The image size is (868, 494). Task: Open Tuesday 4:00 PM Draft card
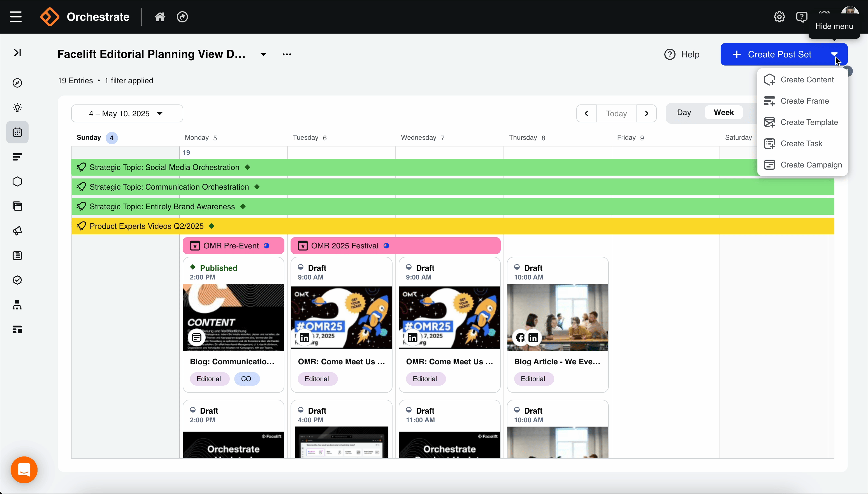pos(342,429)
